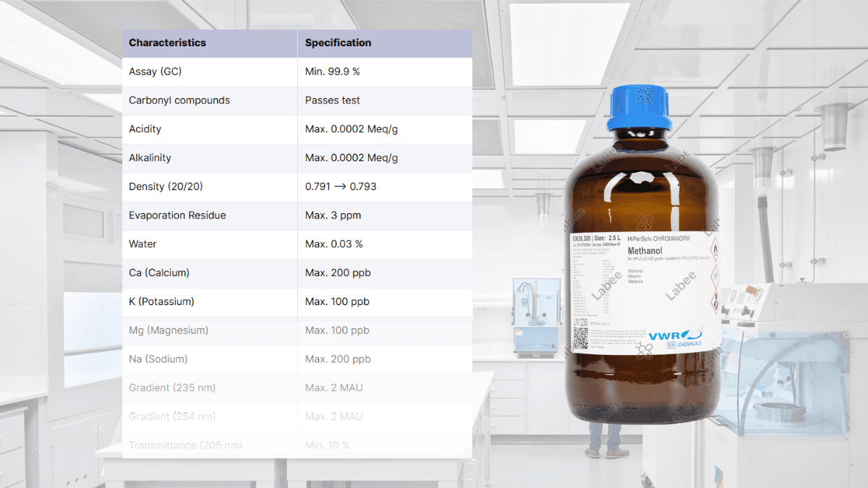Viewport: 868px width, 488px height.
Task: Click the Alkalinity "Max. 0.0002 Meq/g" value
Action: [x=352, y=158]
